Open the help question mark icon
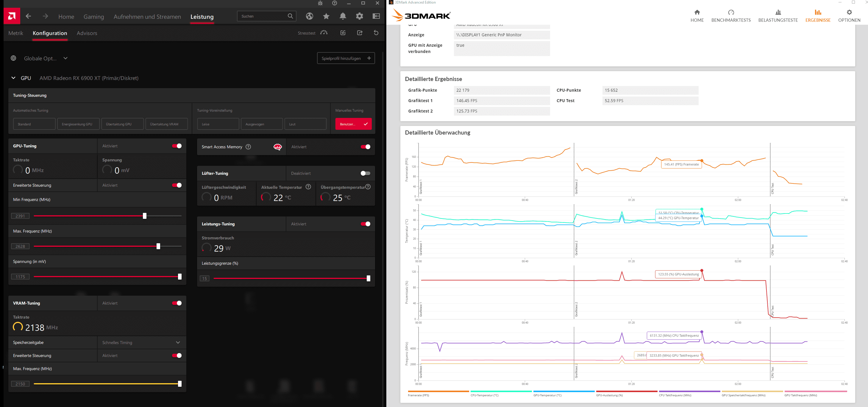 coord(334,3)
